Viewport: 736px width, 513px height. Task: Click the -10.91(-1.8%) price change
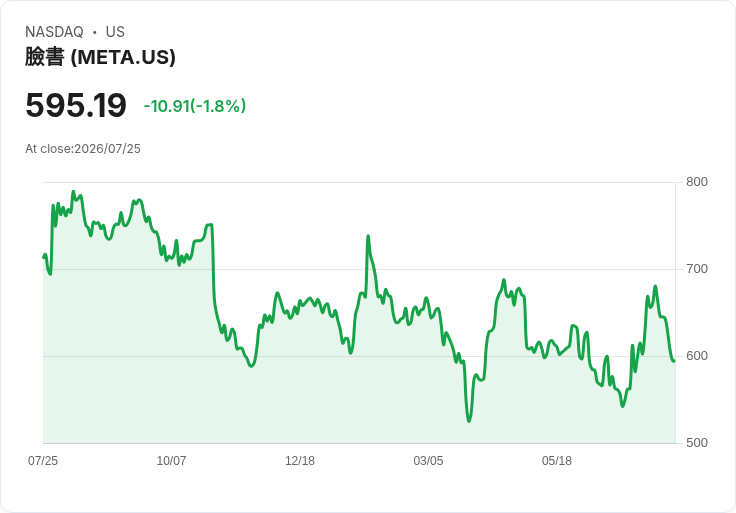[195, 106]
